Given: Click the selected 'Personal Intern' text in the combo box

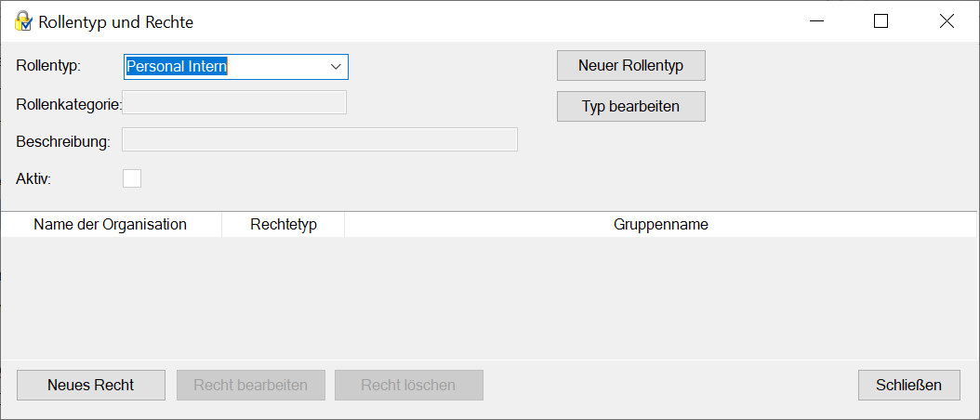Looking at the screenshot, I should tap(177, 66).
